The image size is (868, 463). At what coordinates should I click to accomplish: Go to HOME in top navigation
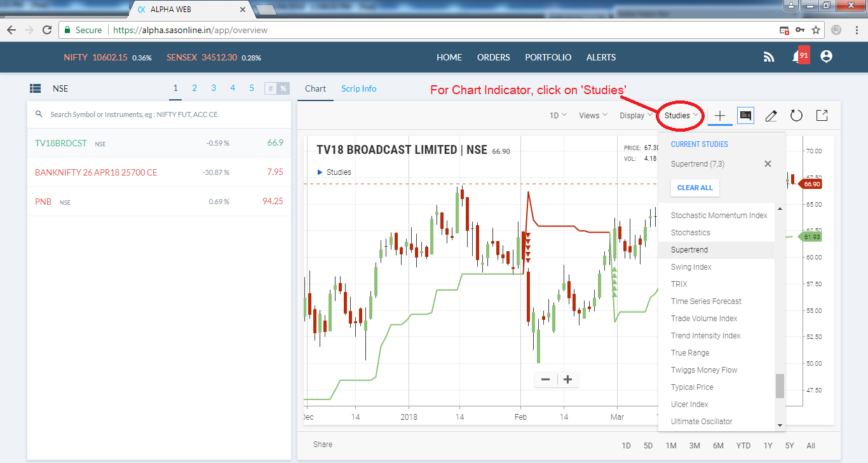[x=449, y=57]
